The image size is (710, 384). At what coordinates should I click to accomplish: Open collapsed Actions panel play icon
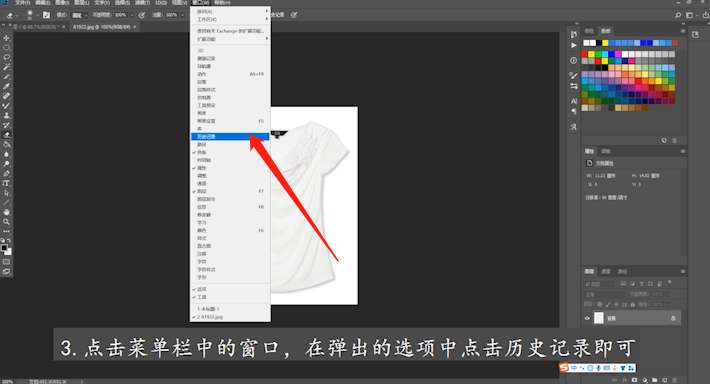[x=574, y=45]
